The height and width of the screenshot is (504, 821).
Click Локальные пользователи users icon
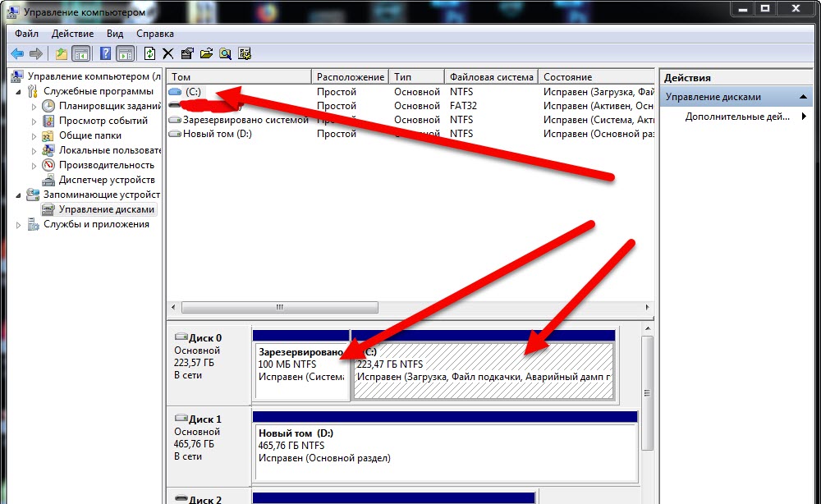click(x=48, y=150)
